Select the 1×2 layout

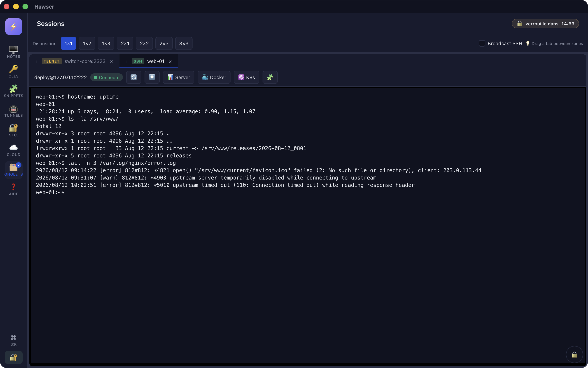pyautogui.click(x=87, y=43)
